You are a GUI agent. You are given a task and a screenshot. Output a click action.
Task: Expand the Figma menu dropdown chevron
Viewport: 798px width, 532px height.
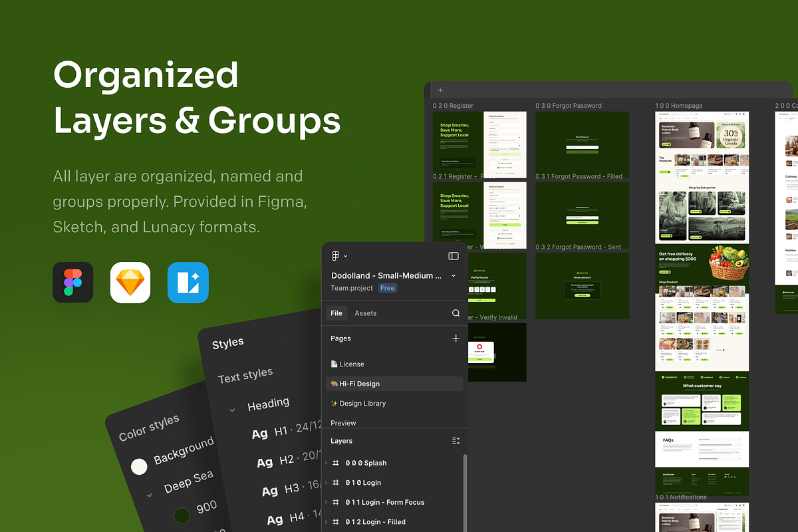tap(345, 256)
